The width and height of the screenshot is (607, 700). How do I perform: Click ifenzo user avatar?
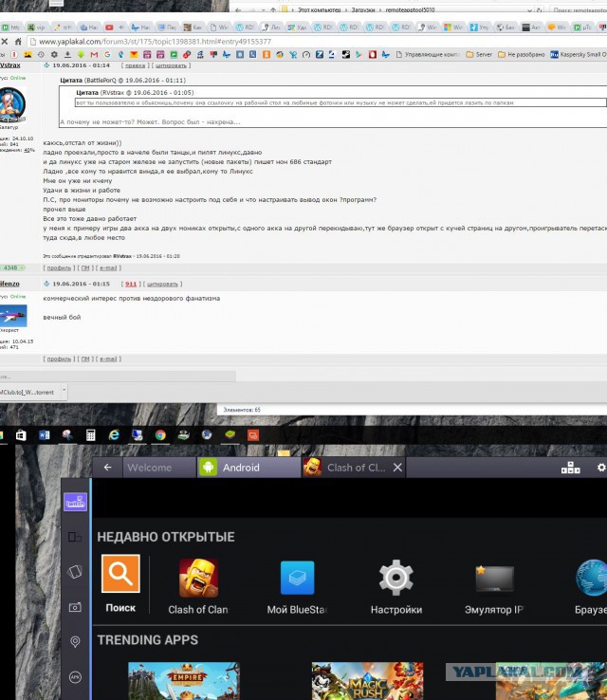point(13,316)
